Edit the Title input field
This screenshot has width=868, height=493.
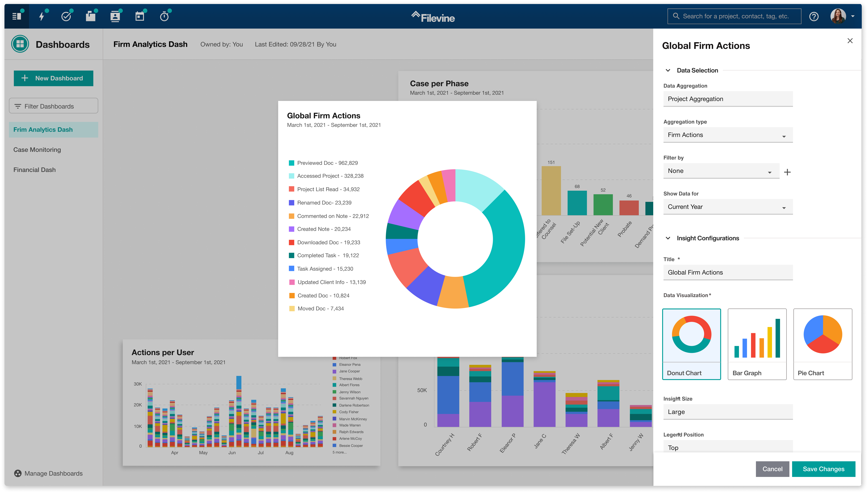tap(728, 273)
